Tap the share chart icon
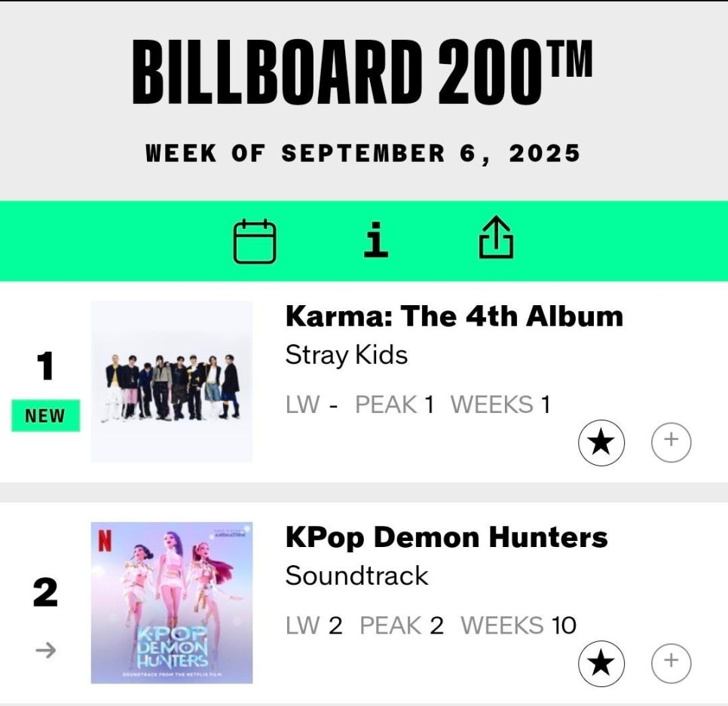Image resolution: width=728 pixels, height=706 pixels. coord(497,237)
